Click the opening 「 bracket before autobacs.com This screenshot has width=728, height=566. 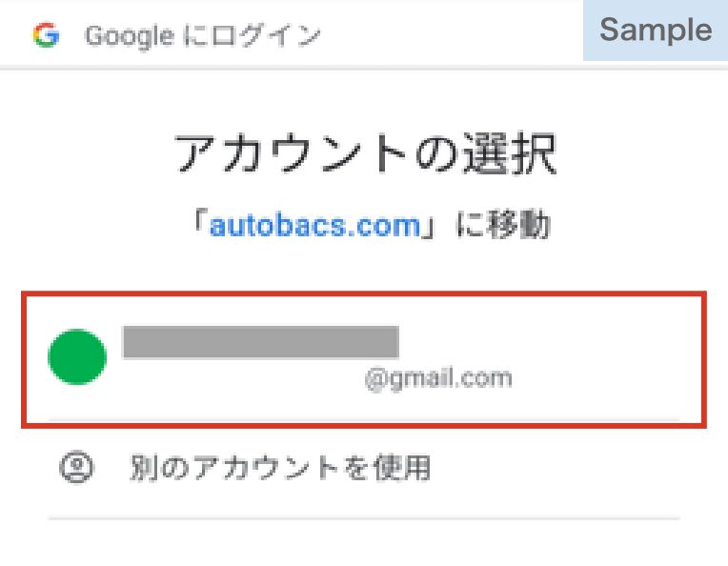pyautogui.click(x=200, y=226)
